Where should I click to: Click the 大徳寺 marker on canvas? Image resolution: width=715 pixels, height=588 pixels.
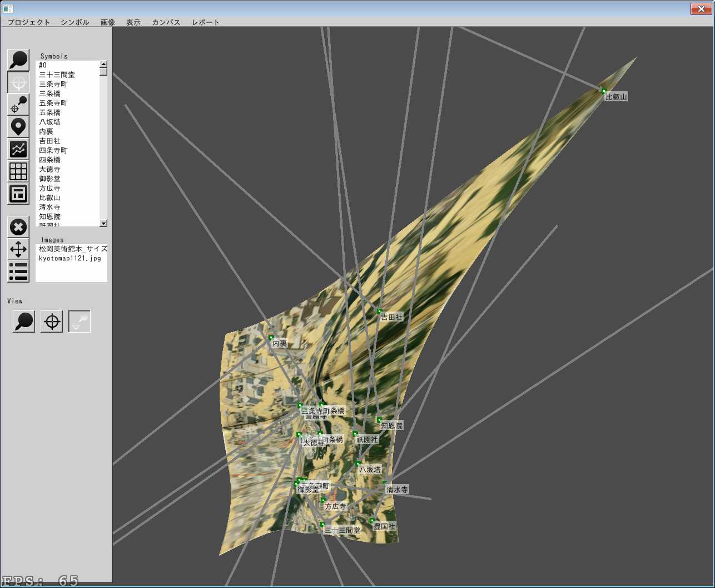301,437
